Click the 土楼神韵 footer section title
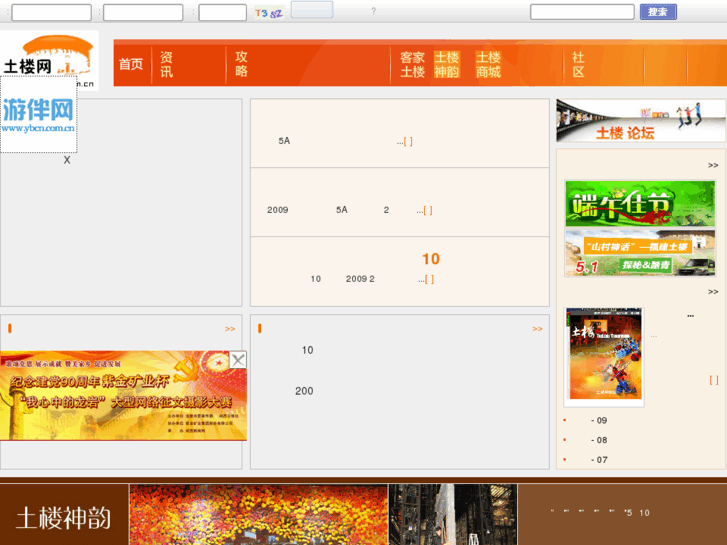The height and width of the screenshot is (545, 727). pyautogui.click(x=64, y=518)
